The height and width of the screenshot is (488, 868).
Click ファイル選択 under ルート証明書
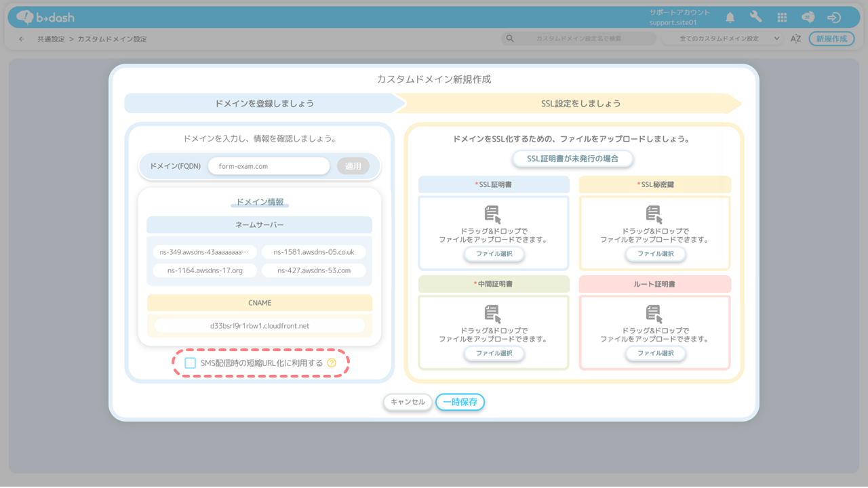655,353
